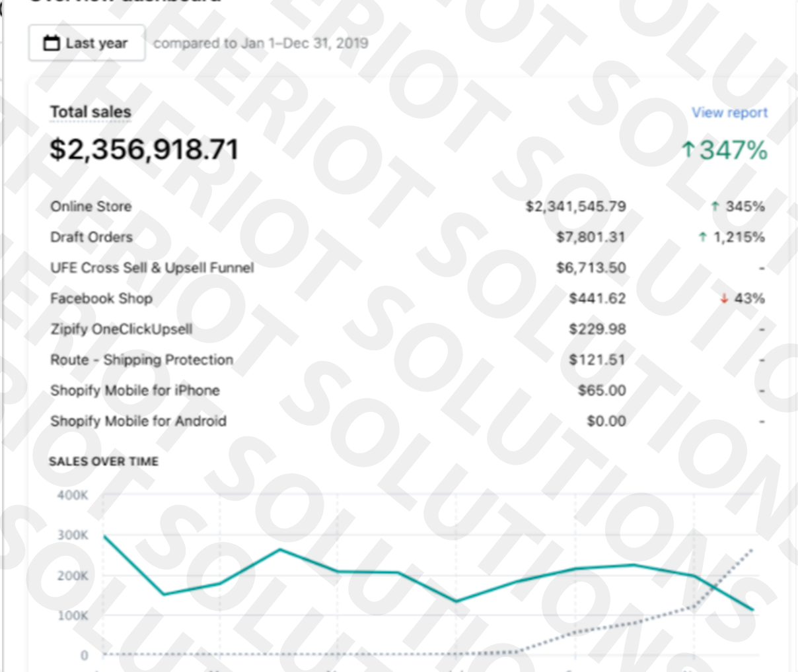
Task: Click the green up arrow beside 347%
Action: tap(688, 150)
